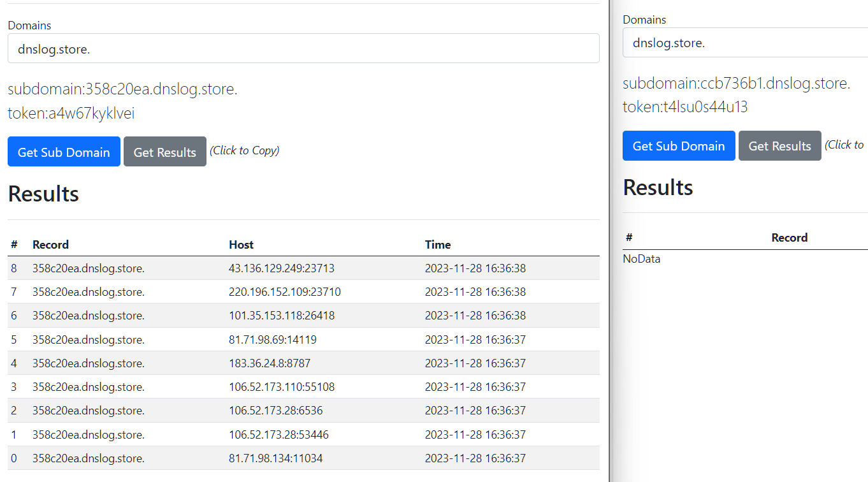Copy subdomain 358c20ea.dnslog.store. text
Image resolution: width=868 pixels, height=482 pixels.
pyautogui.click(x=122, y=89)
